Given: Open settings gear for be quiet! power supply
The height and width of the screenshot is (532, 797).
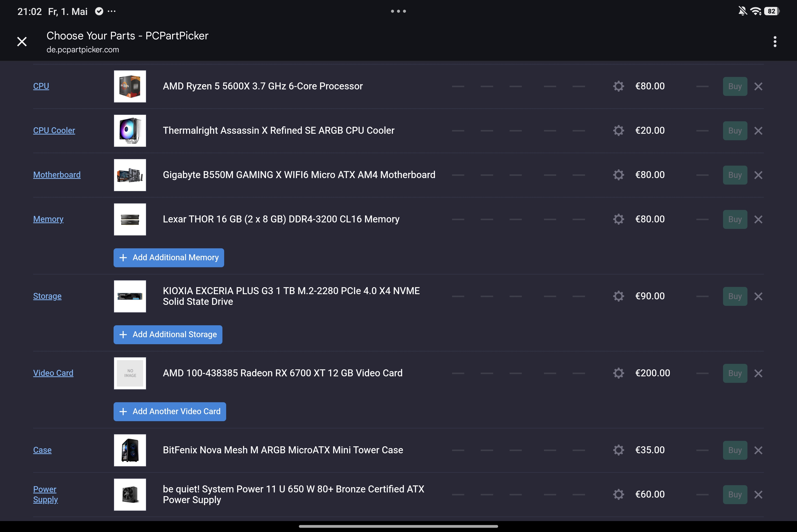Looking at the screenshot, I should (x=618, y=495).
